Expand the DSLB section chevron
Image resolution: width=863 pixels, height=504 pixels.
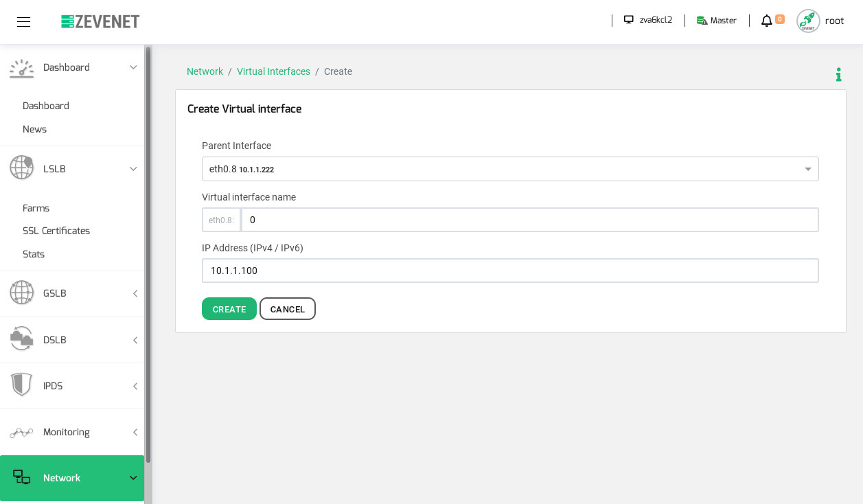tap(135, 340)
